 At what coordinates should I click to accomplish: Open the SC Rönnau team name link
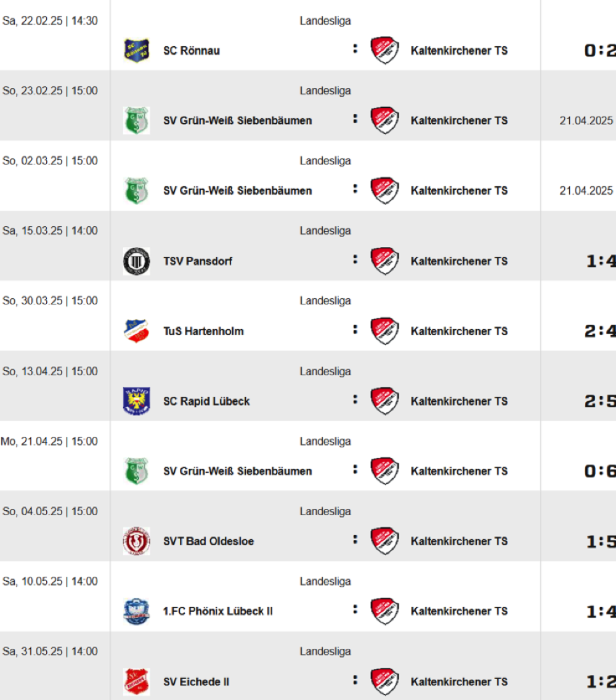coord(192,51)
